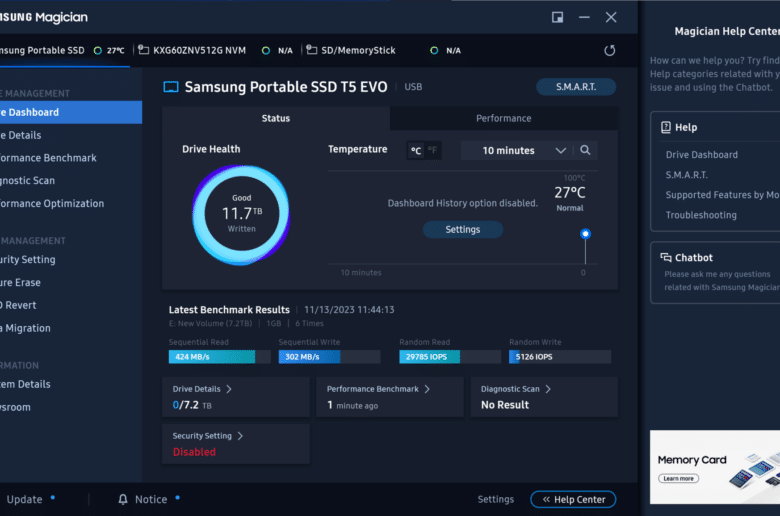Click the Memory Card banner image

pos(715,467)
